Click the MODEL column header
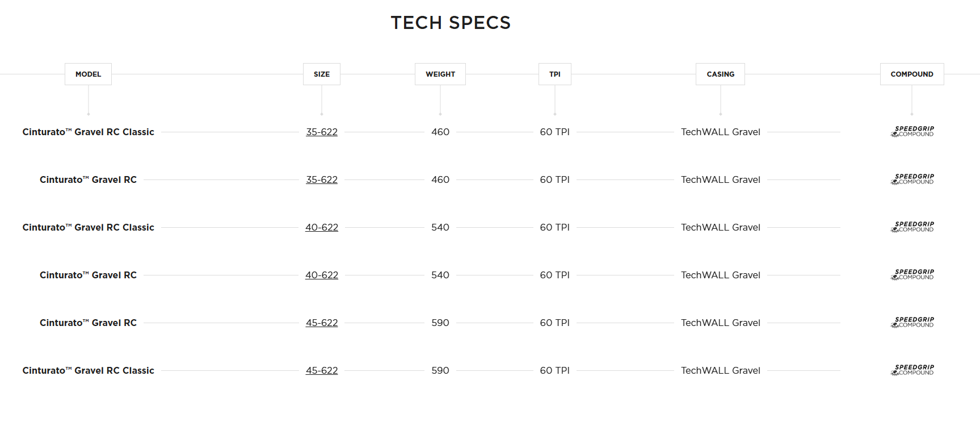Screen dimensions: 980x422 click(x=88, y=74)
